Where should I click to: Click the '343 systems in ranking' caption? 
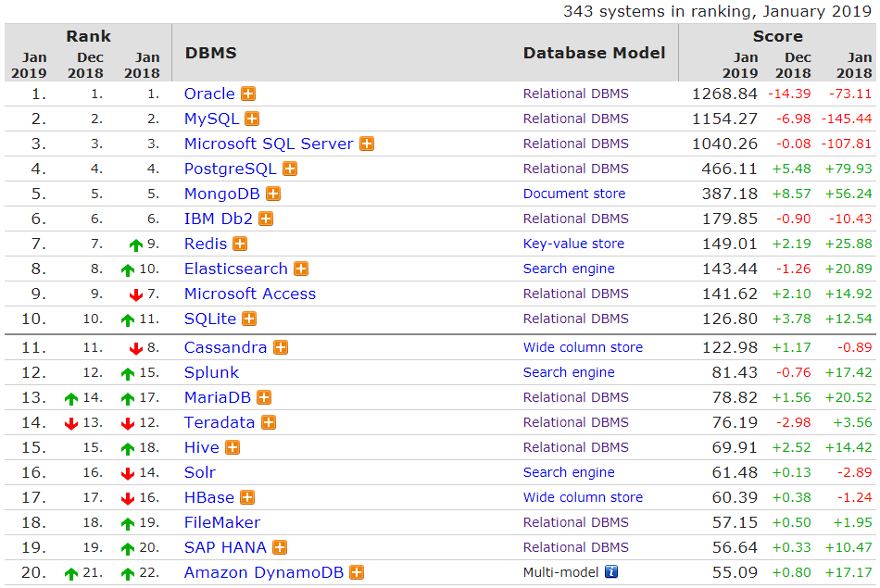point(717,11)
